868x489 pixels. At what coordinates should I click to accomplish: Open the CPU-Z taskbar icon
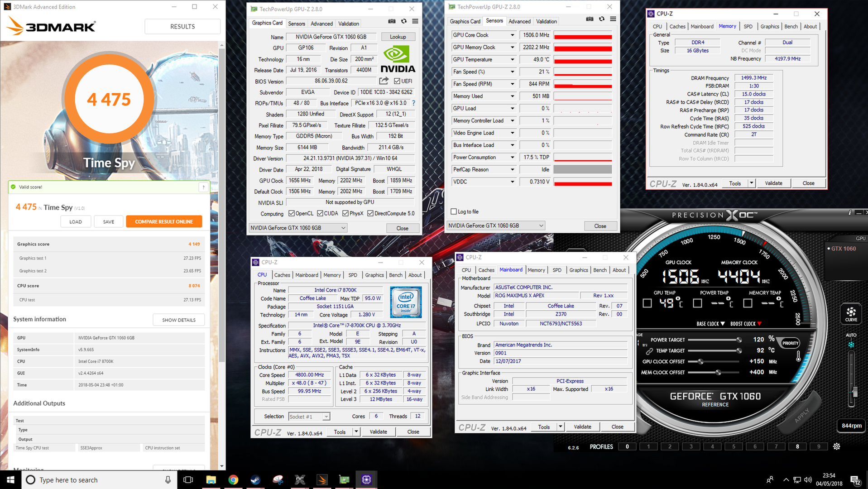click(366, 479)
